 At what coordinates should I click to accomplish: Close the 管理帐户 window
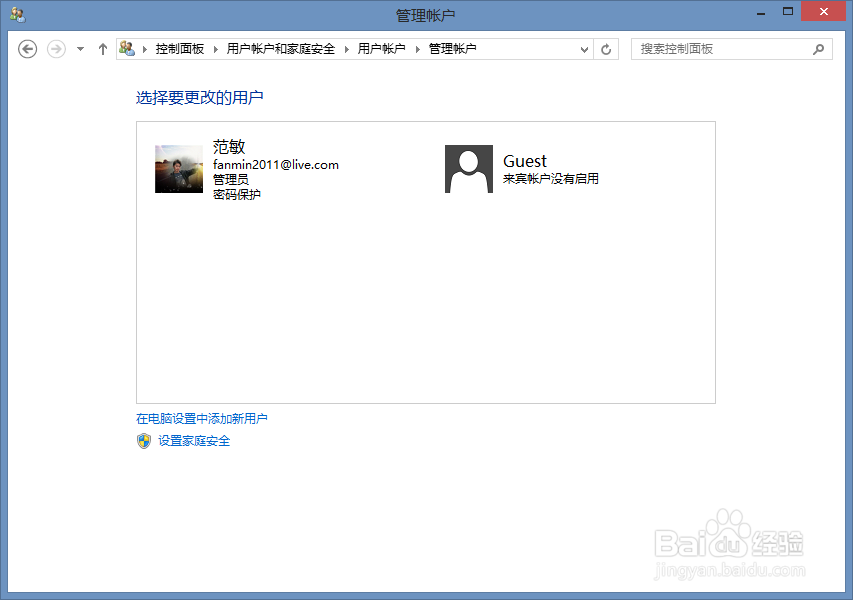[x=824, y=11]
